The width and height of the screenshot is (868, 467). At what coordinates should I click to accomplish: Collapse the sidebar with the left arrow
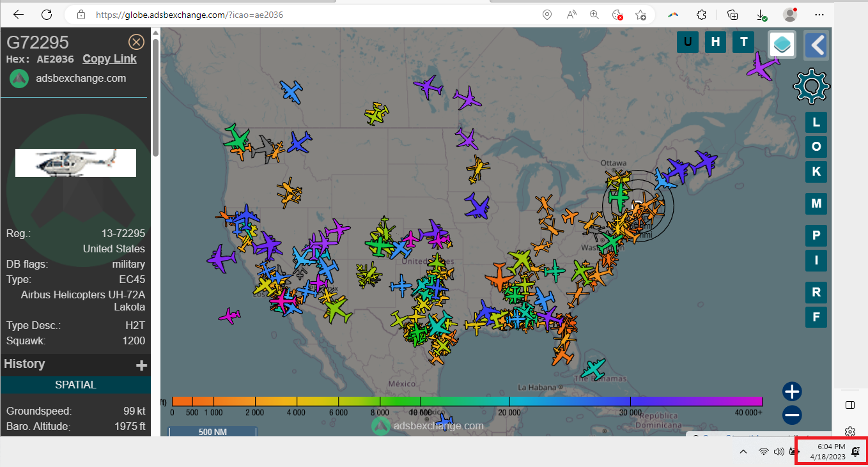816,45
